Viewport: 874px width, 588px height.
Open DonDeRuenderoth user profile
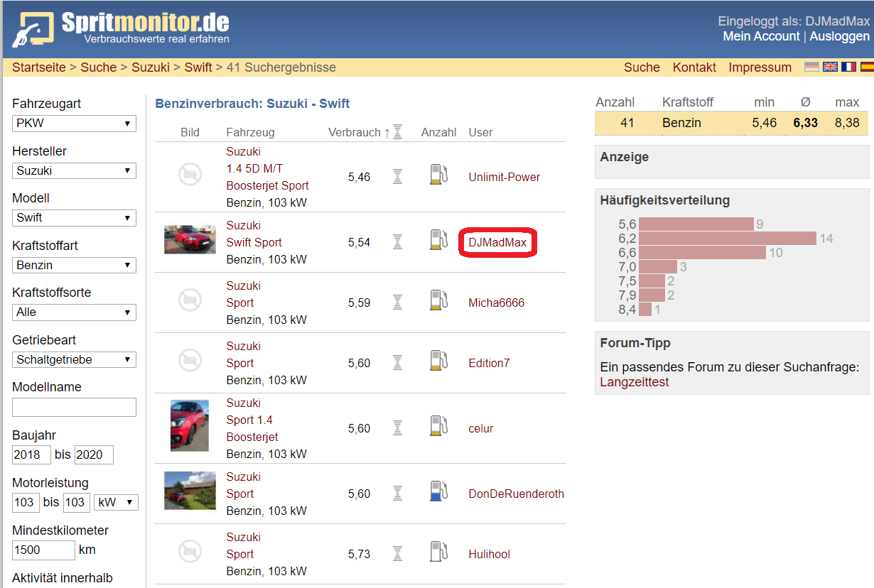pyautogui.click(x=516, y=494)
